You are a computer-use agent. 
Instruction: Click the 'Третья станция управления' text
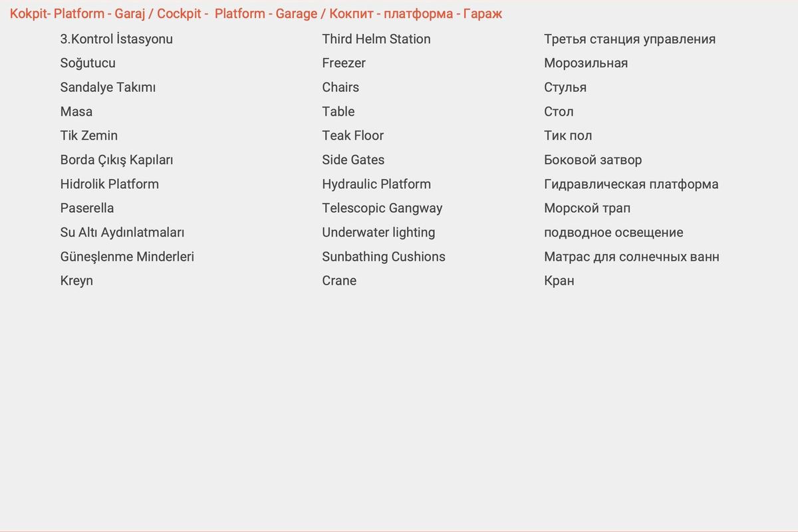[630, 39]
